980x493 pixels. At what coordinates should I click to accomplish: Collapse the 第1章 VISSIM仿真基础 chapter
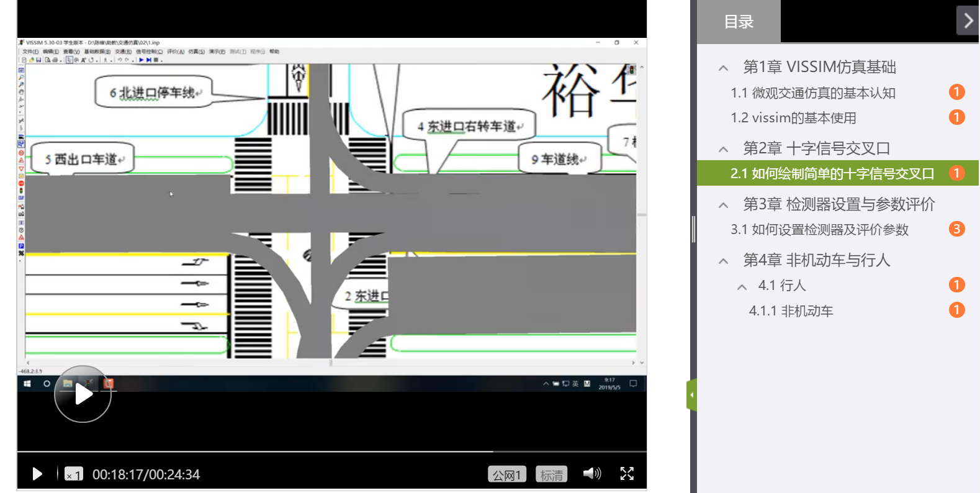point(723,68)
